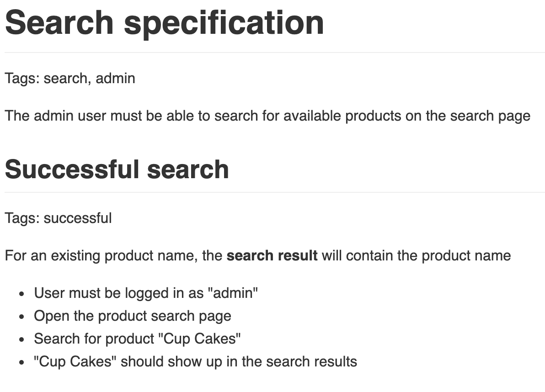Click the "Successful search" section heading
This screenshot has width=545, height=392.
117,169
